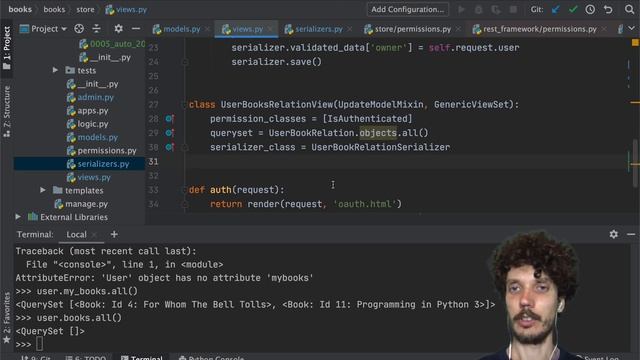Click the Git update project arrow icon
This screenshot has height=360, width=640.
556,9
